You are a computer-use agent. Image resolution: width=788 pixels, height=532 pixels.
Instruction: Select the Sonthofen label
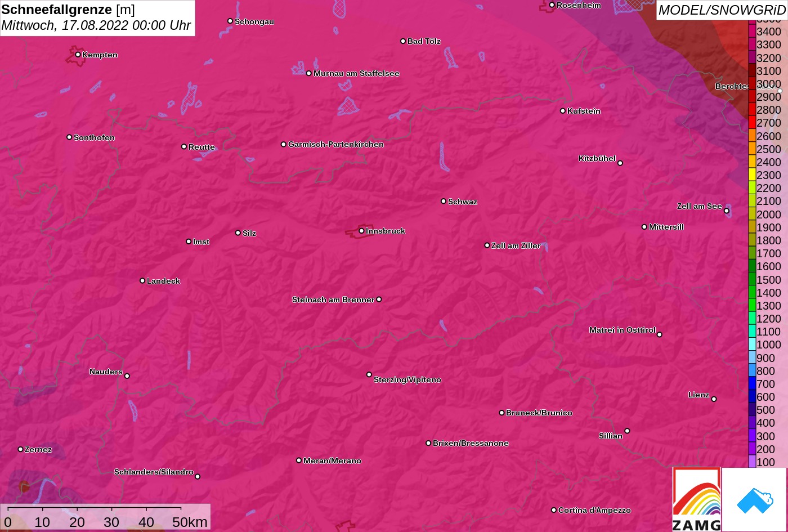pos(94,137)
